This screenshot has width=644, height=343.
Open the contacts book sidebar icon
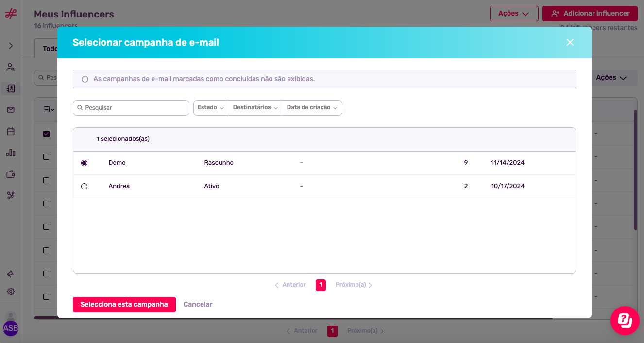(x=11, y=88)
